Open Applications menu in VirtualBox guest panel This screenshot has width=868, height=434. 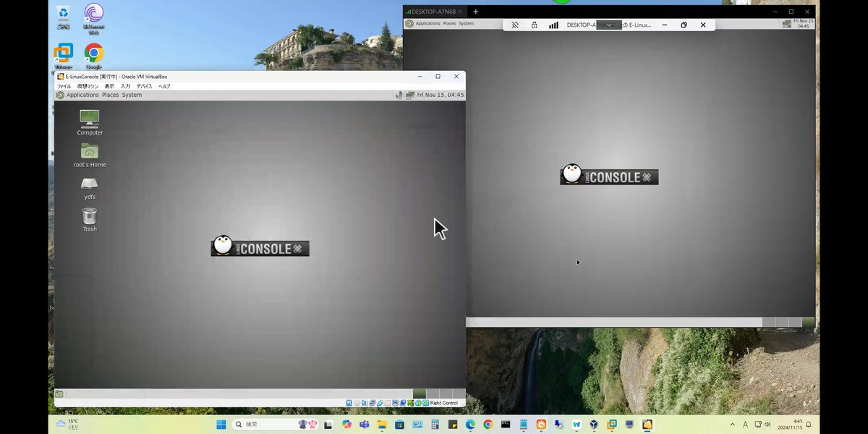tap(82, 95)
